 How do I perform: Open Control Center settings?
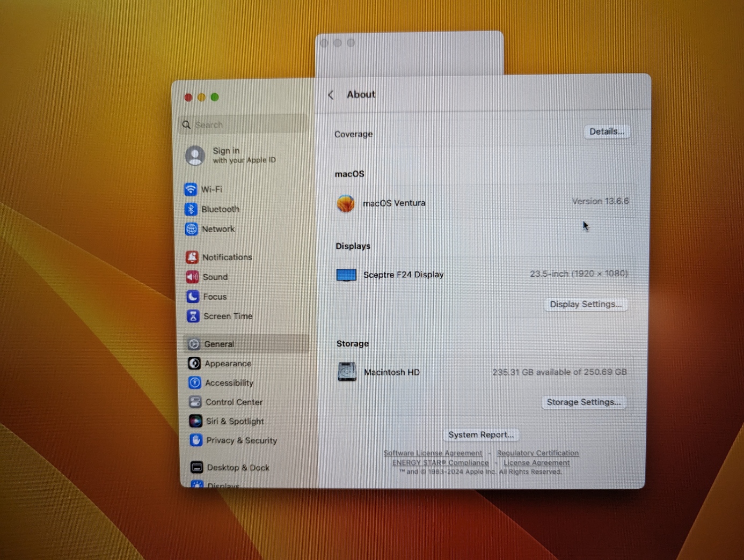(234, 402)
